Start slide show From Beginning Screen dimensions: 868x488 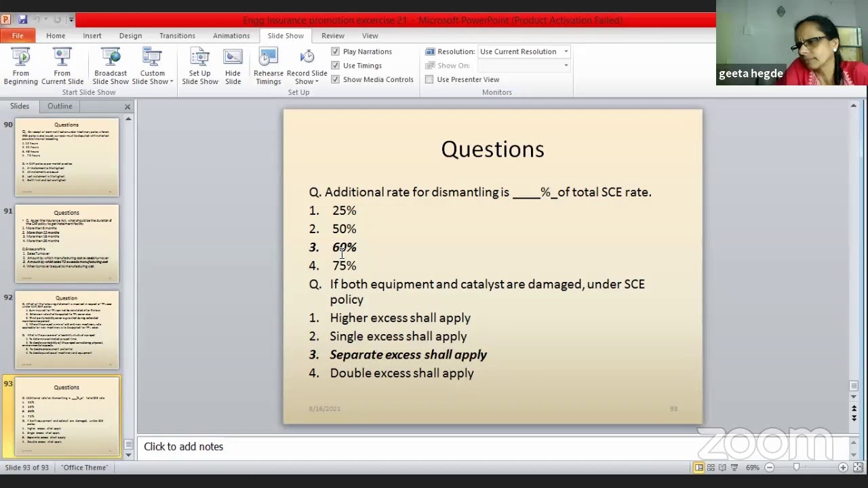tap(21, 66)
